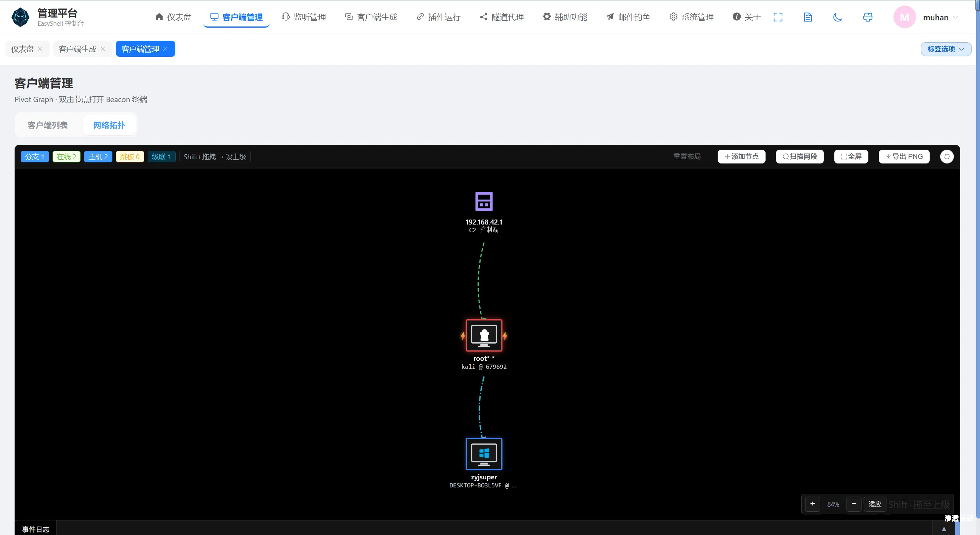Click the 适应 fit-view button

pos(875,504)
